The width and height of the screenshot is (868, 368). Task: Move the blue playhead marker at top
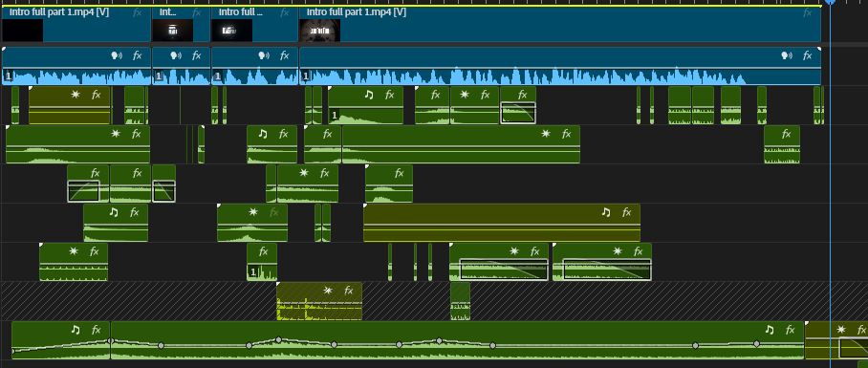pyautogui.click(x=831, y=2)
